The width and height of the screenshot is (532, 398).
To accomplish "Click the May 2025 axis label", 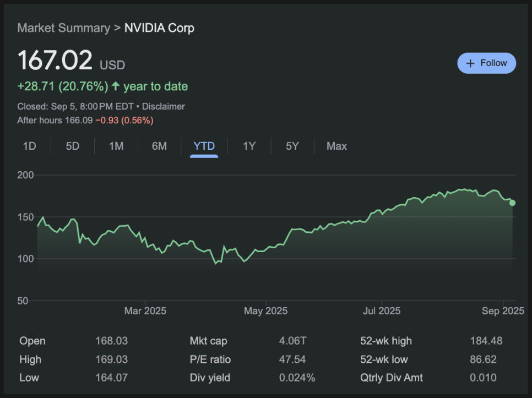I will click(x=265, y=311).
